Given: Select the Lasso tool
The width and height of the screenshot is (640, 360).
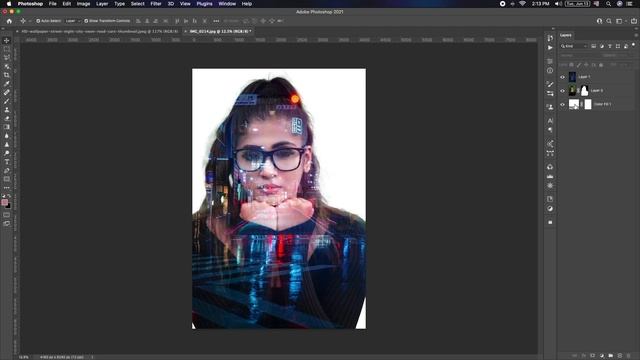Looking at the screenshot, I should tap(7, 58).
